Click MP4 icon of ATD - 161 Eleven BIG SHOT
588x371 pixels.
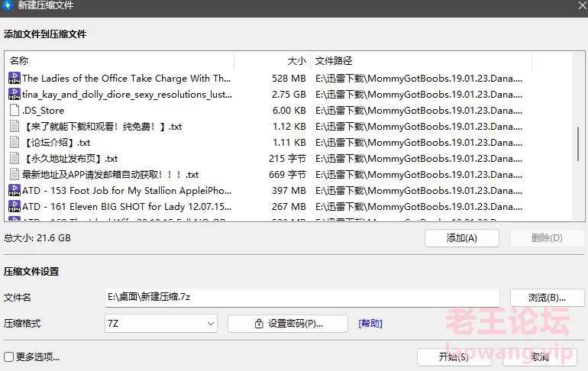(15, 206)
